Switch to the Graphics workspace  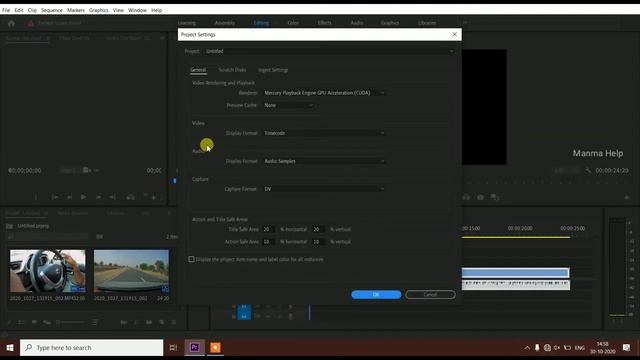[390, 23]
